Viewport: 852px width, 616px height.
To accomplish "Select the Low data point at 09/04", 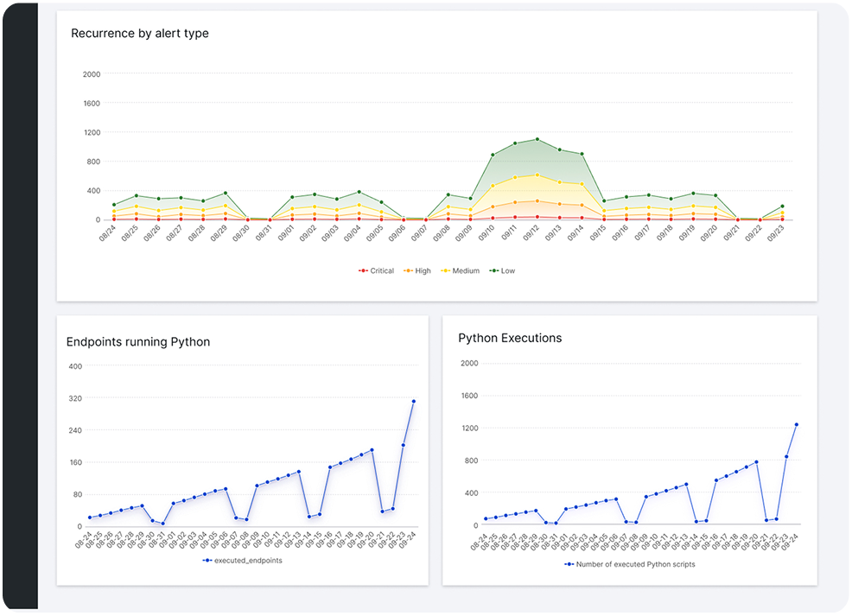I will (359, 192).
